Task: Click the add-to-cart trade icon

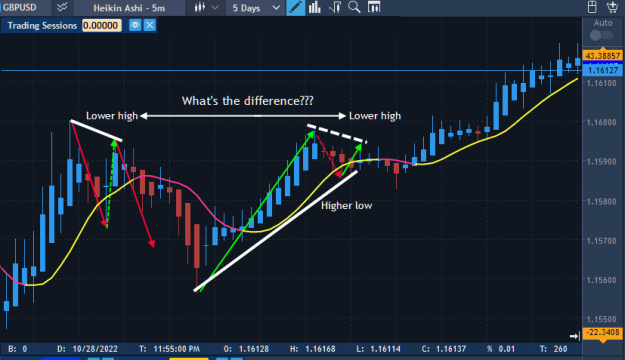Action: pos(612,7)
